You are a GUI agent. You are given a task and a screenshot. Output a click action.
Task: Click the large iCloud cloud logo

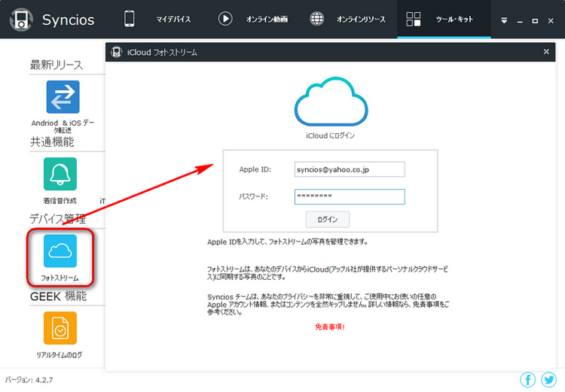[x=331, y=102]
